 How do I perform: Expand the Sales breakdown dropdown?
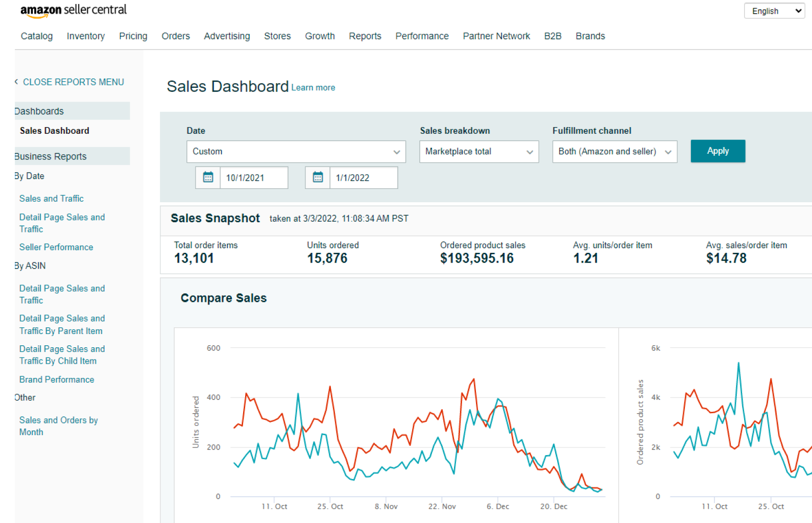point(479,152)
